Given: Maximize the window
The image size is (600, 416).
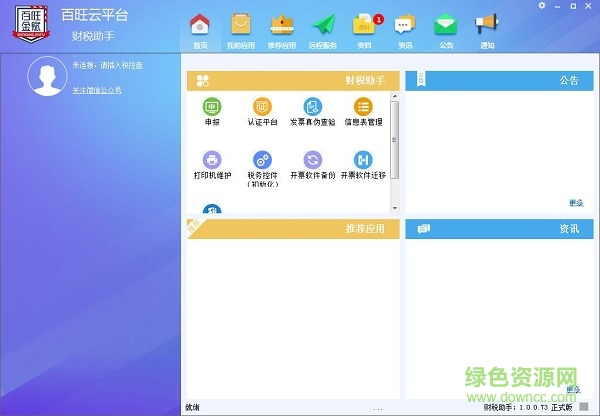Looking at the screenshot, I should (x=573, y=6).
